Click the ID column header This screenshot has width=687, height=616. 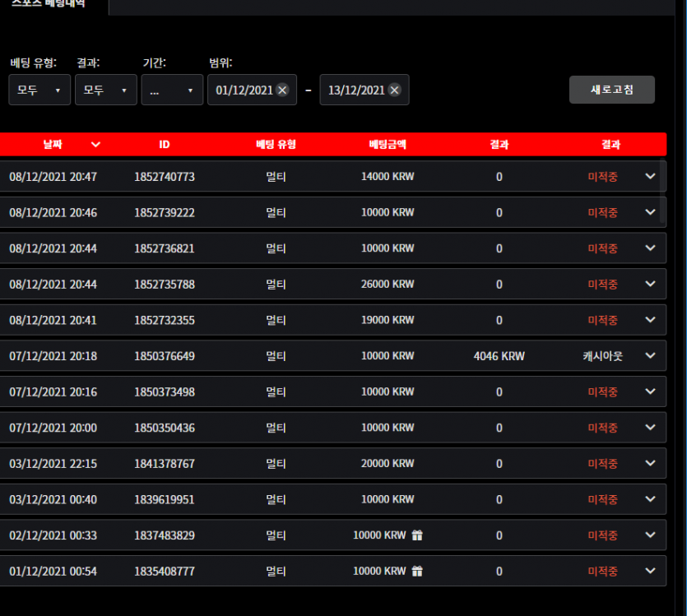click(x=165, y=145)
